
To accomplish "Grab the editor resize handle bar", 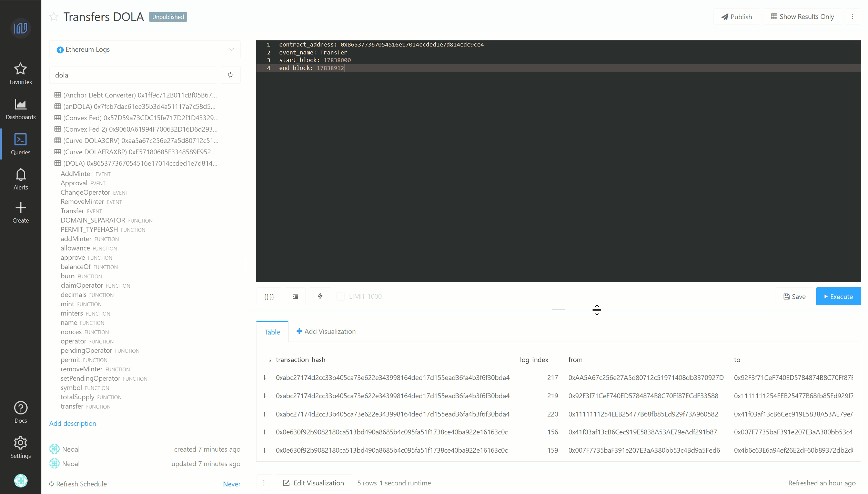I will click(x=558, y=310).
